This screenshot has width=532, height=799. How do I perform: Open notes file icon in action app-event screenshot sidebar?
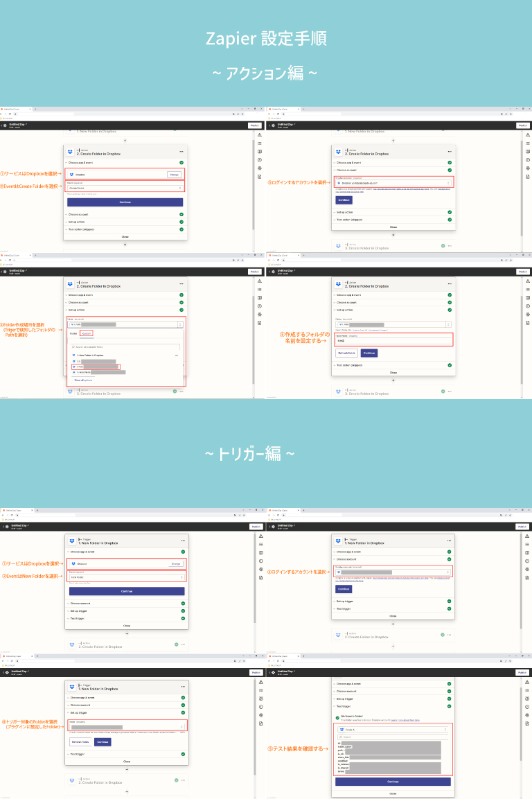tap(259, 177)
